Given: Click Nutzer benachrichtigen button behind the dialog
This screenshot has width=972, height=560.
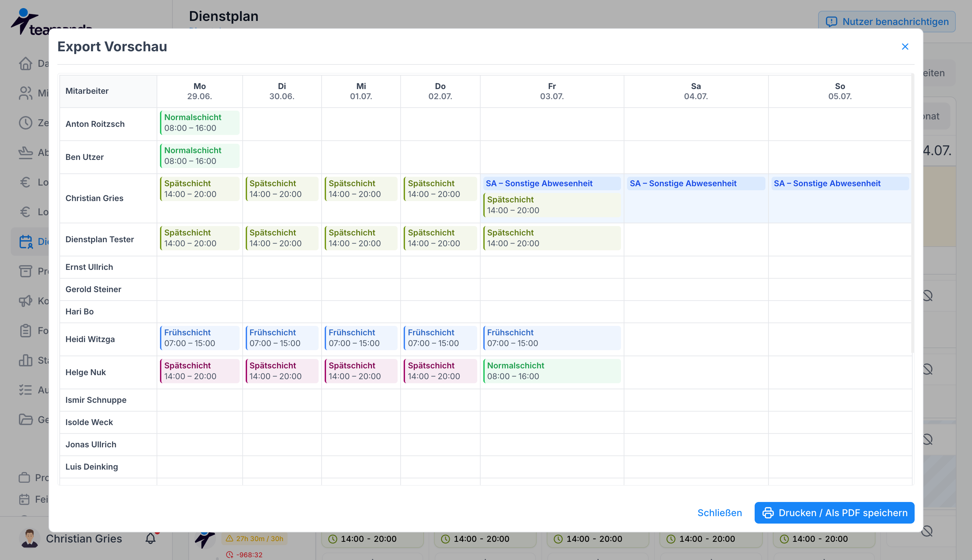Looking at the screenshot, I should pyautogui.click(x=887, y=22).
